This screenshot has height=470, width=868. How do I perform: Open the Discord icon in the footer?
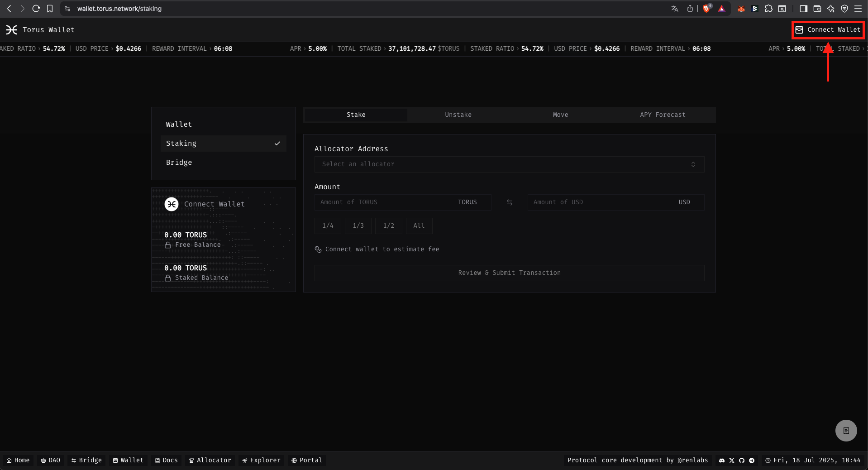point(721,460)
